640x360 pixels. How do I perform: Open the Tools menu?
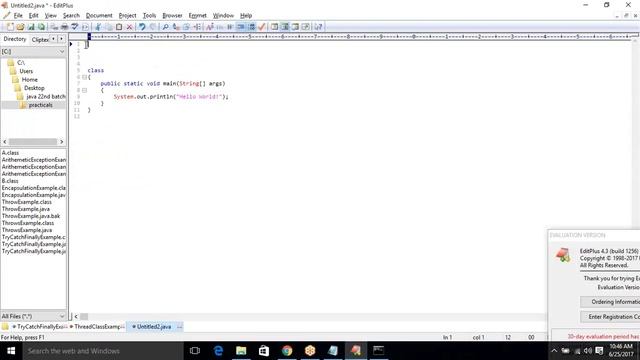149,16
